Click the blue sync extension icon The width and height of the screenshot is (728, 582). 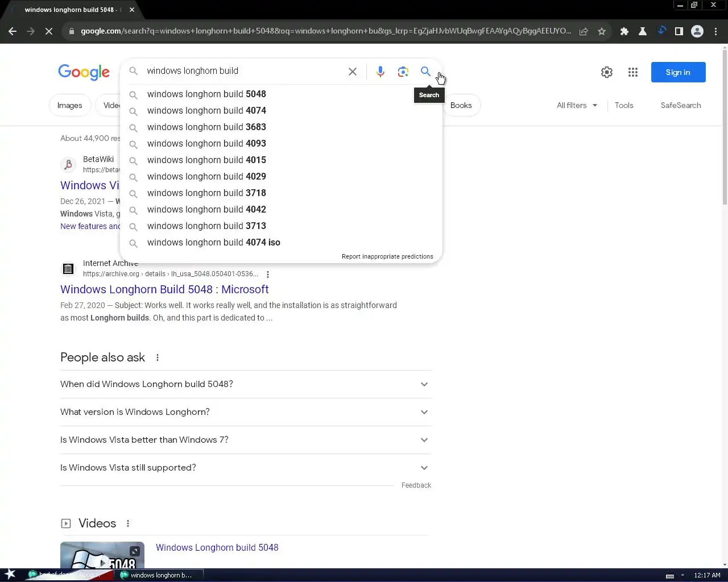tap(661, 31)
